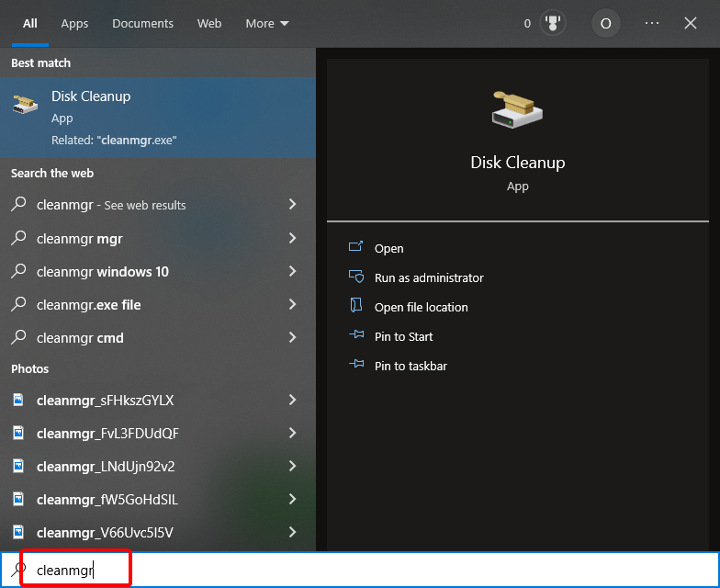
Task: Open cleanmgr cmd web suggestion
Action: tap(80, 338)
